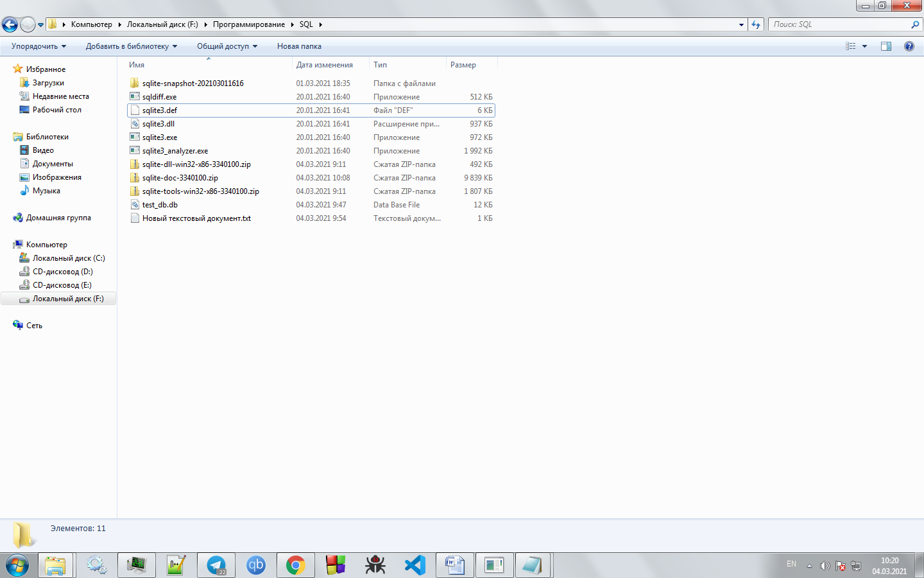
Task: Open the address bar history dropdown
Action: (x=742, y=24)
